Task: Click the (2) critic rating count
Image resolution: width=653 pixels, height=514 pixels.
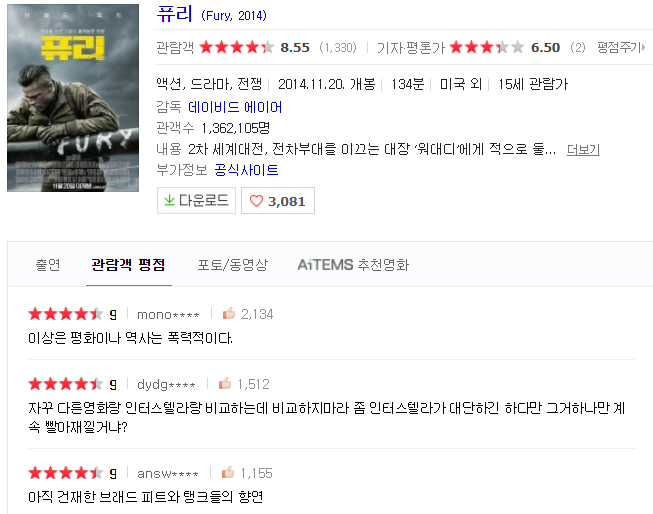Action: [578, 48]
